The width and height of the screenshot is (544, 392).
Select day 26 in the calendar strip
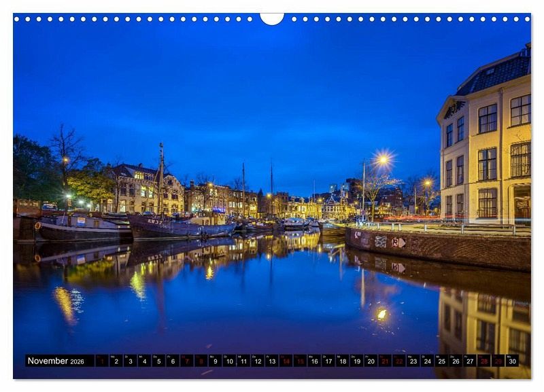click(x=456, y=361)
